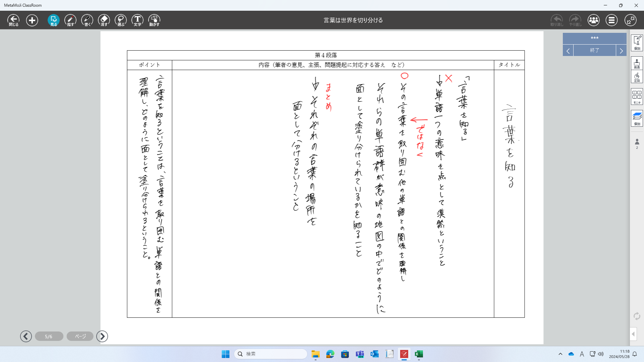Select the 書く pen tool
Image resolution: width=644 pixels, height=362 pixels.
point(87,20)
